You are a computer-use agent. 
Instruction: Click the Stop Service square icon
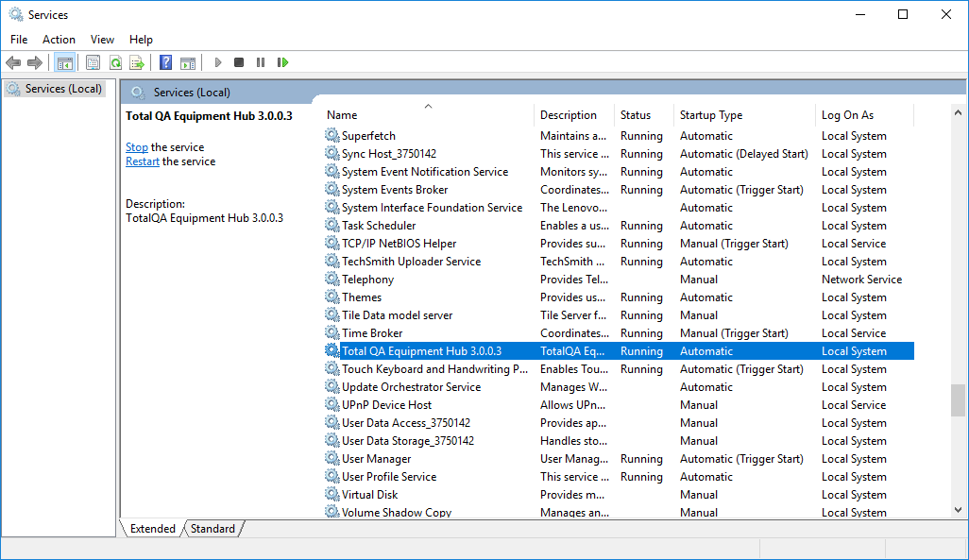pyautogui.click(x=239, y=62)
